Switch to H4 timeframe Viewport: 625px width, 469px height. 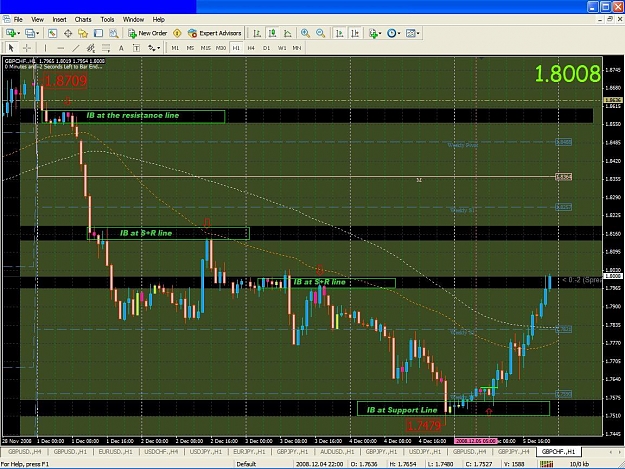251,48
